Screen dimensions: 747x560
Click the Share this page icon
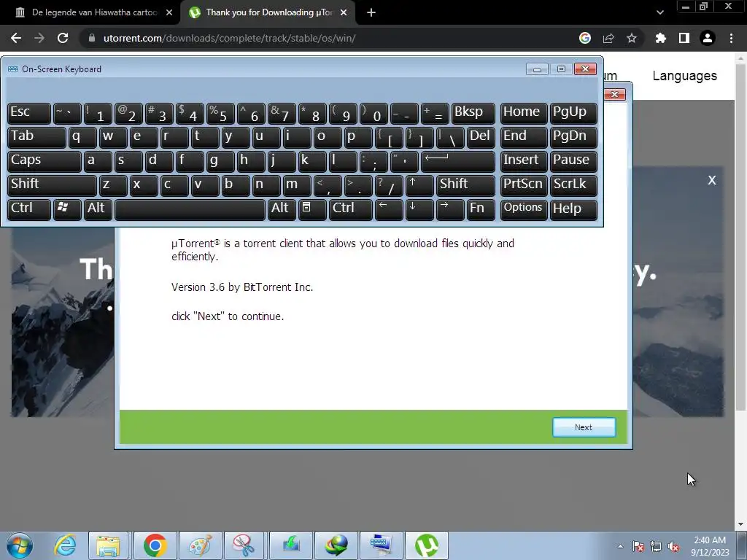(x=608, y=38)
